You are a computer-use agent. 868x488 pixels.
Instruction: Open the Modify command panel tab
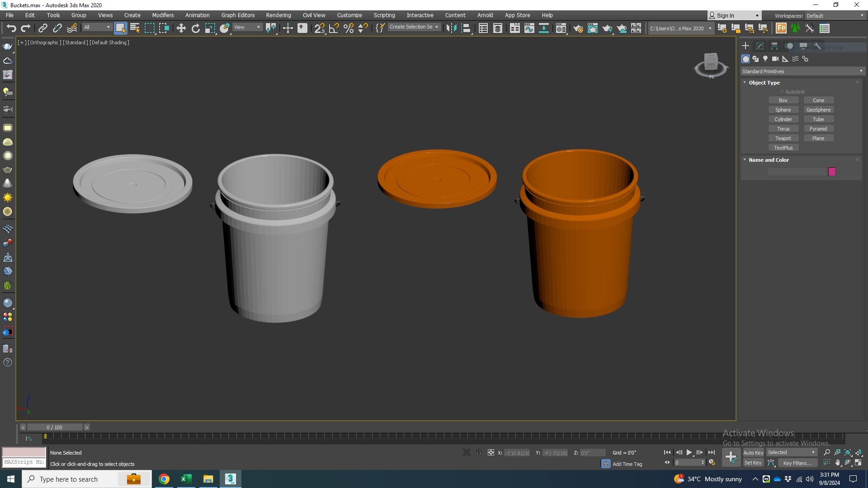pyautogui.click(x=760, y=46)
